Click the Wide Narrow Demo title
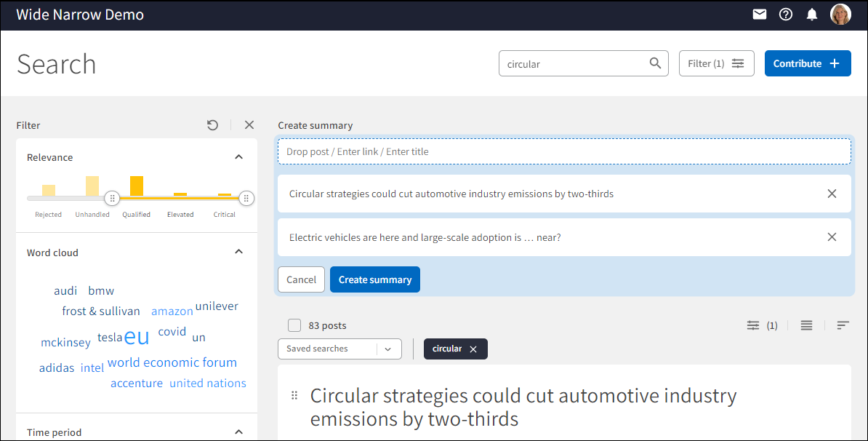 80,14
